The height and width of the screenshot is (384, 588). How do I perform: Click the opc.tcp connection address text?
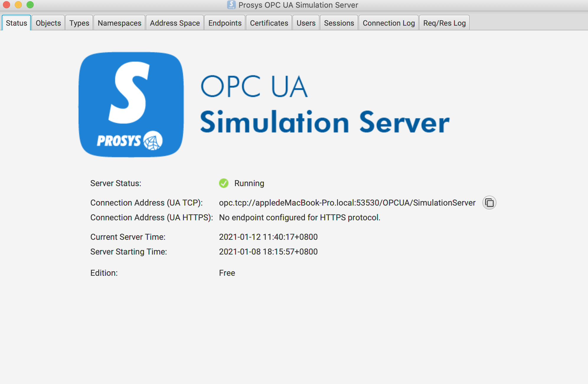347,203
